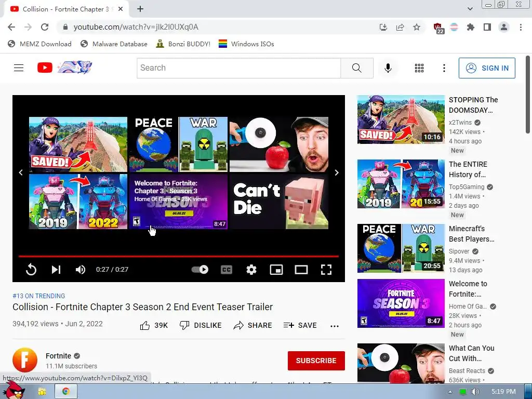Like the video showing 39K
This screenshot has height=399, width=532.
click(x=154, y=325)
